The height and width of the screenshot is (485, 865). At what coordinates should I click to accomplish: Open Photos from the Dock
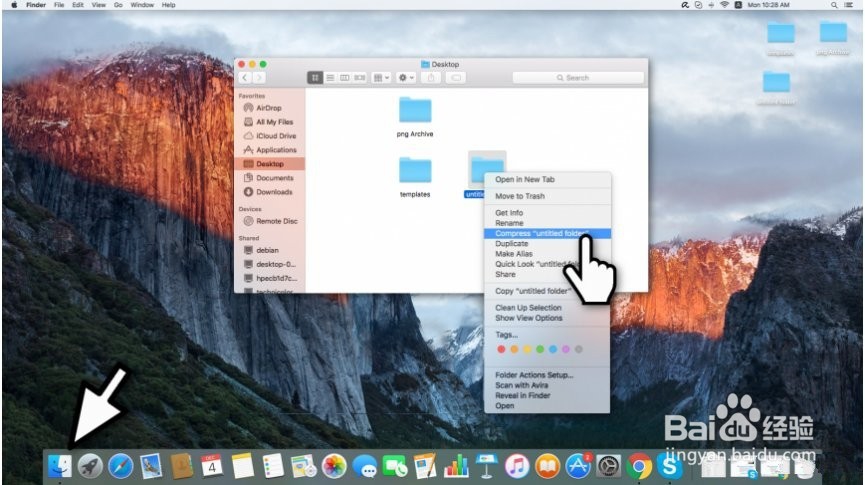[334, 467]
